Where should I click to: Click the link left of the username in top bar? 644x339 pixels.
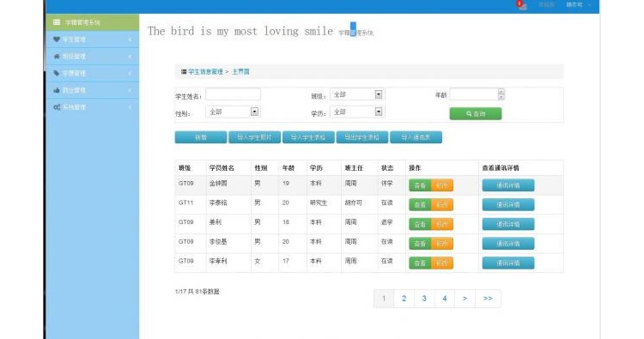point(546,5)
